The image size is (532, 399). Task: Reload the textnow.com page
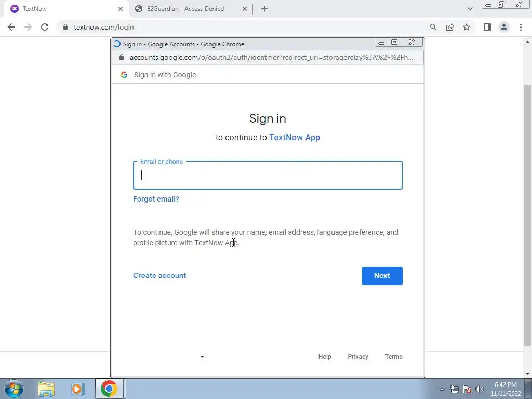pos(45,27)
